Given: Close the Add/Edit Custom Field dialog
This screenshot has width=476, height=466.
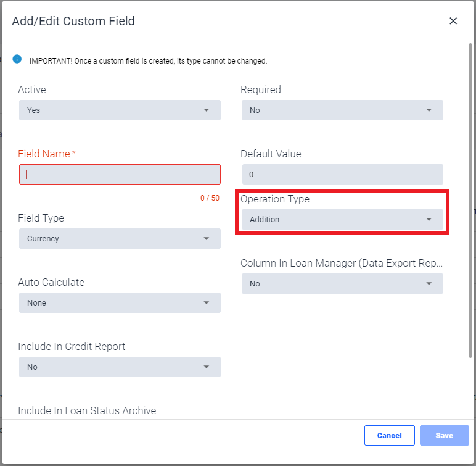Looking at the screenshot, I should pyautogui.click(x=453, y=21).
